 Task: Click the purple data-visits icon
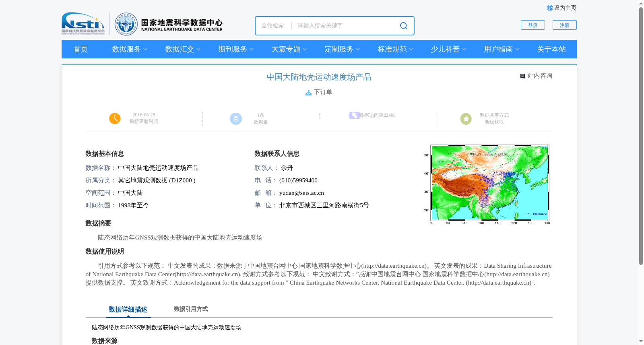[354, 116]
